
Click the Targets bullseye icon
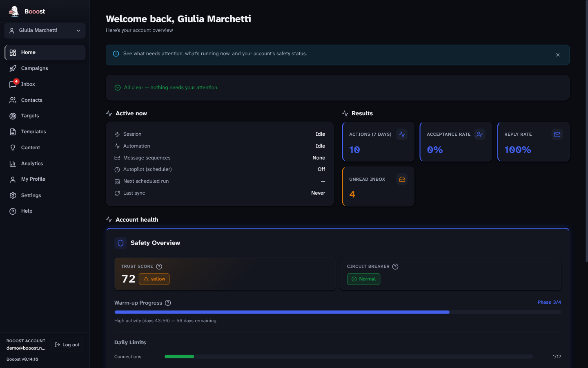coord(13,116)
